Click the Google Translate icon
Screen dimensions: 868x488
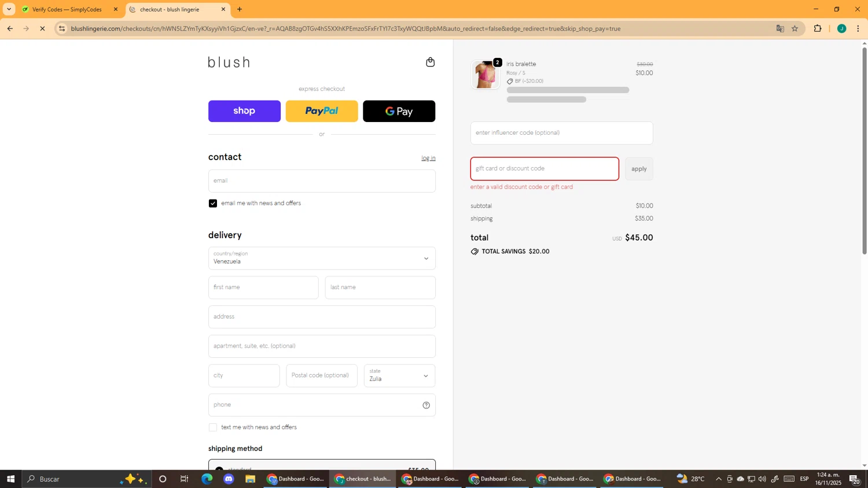pos(780,28)
